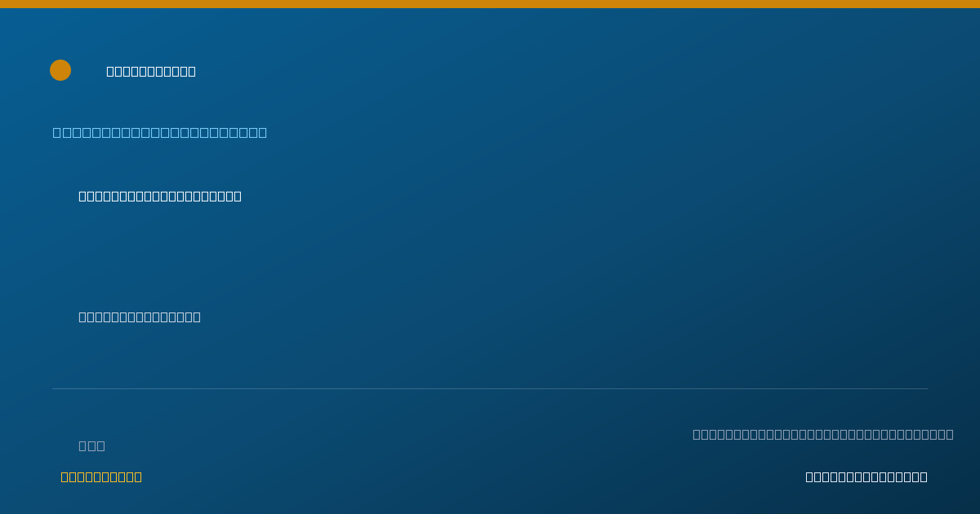
Task: Click the first glyph of white footer text
Action: (809, 476)
